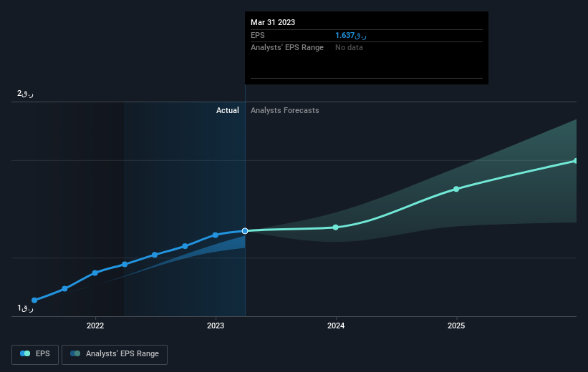
Task: Select the 2025 forecast data point
Action: coord(456,189)
